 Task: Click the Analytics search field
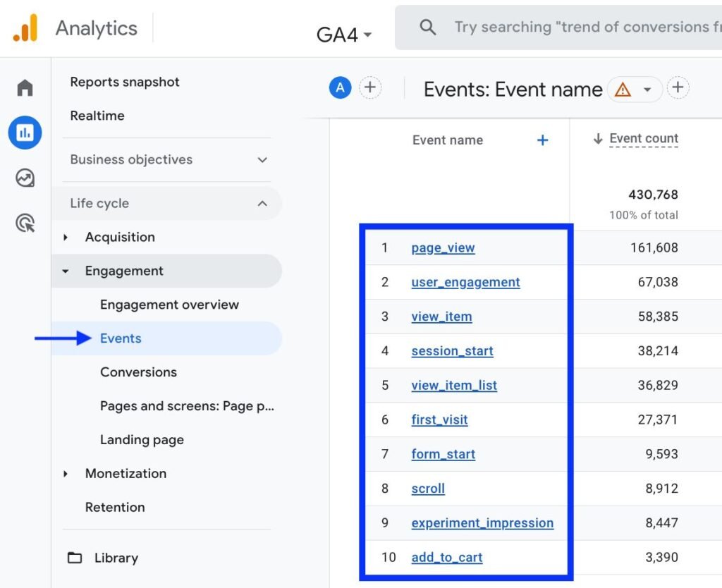click(578, 27)
